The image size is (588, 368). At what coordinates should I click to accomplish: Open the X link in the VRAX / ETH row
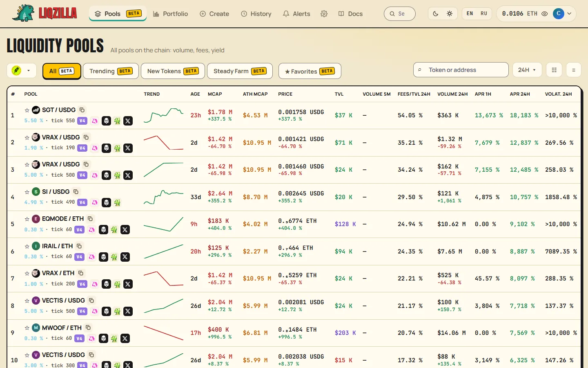pyautogui.click(x=128, y=284)
